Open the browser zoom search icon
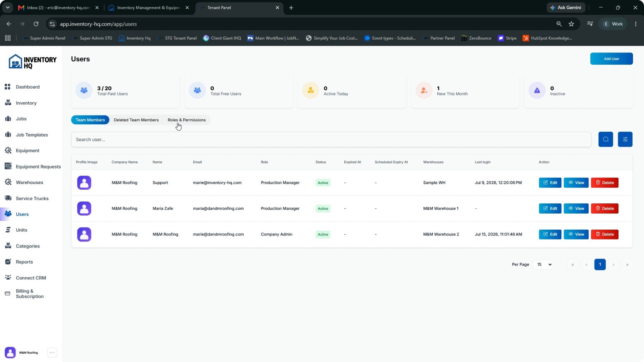 pyautogui.click(x=559, y=24)
